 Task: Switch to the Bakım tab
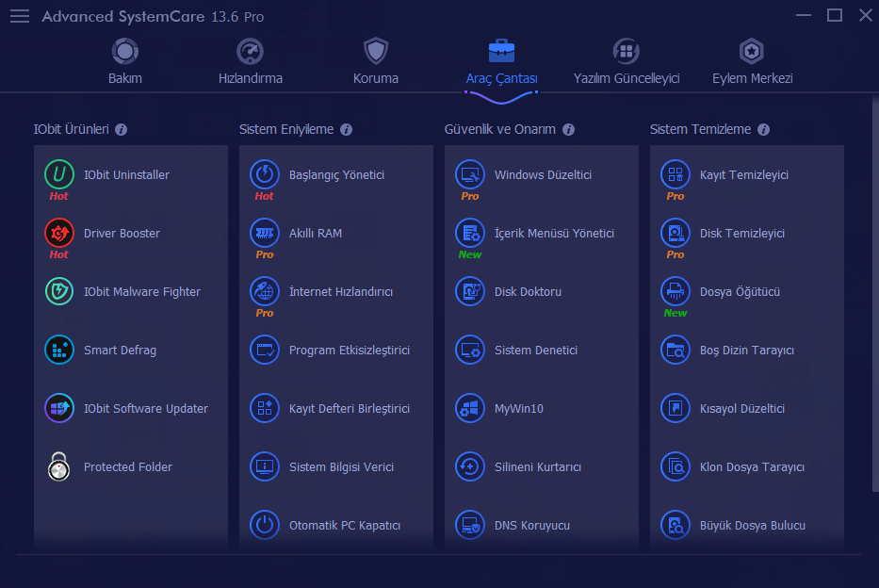(x=125, y=61)
